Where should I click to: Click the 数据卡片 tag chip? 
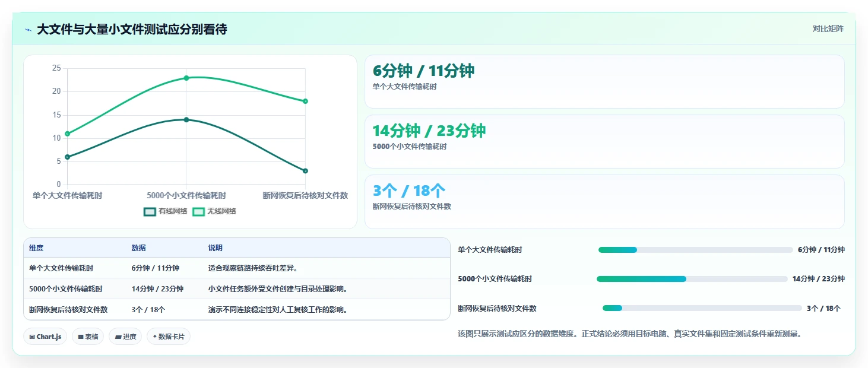pyautogui.click(x=169, y=337)
